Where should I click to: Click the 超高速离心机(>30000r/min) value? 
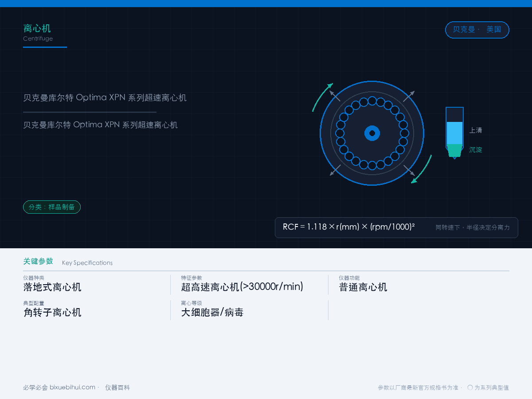coord(242,287)
